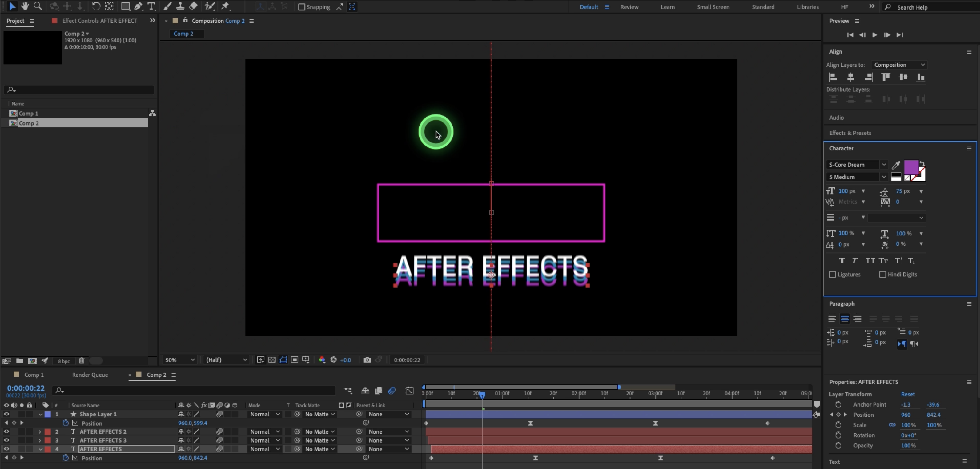This screenshot has height=469, width=980.
Task: Align layer horizontally to center
Action: tap(851, 77)
